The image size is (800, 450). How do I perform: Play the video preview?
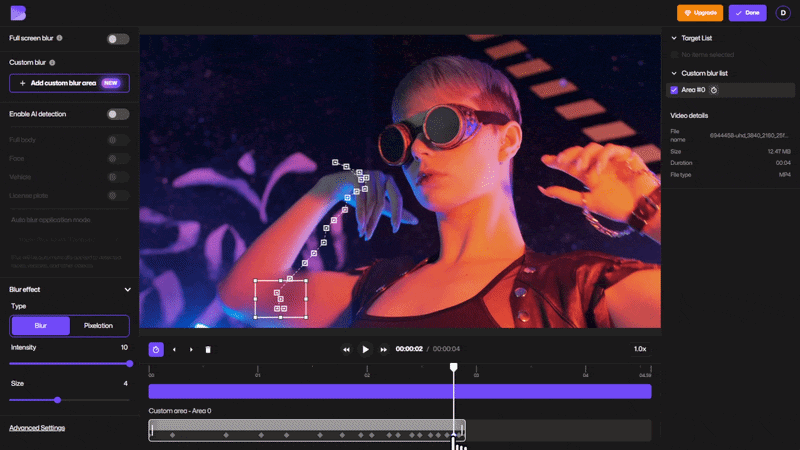(x=365, y=349)
